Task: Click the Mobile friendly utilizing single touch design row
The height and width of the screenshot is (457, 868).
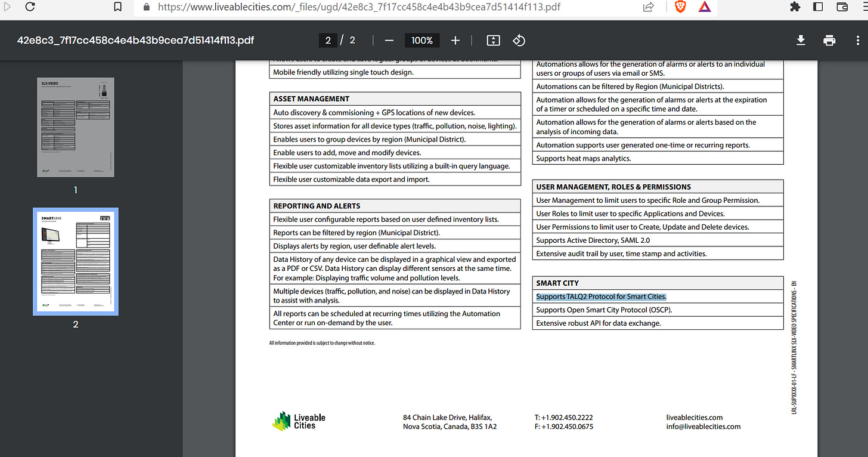Action: click(x=395, y=72)
